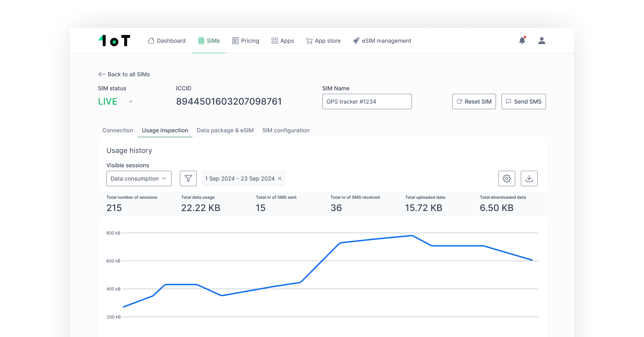This screenshot has width=644, height=337.
Task: Click the 600 kB axis label
Action: click(x=113, y=261)
